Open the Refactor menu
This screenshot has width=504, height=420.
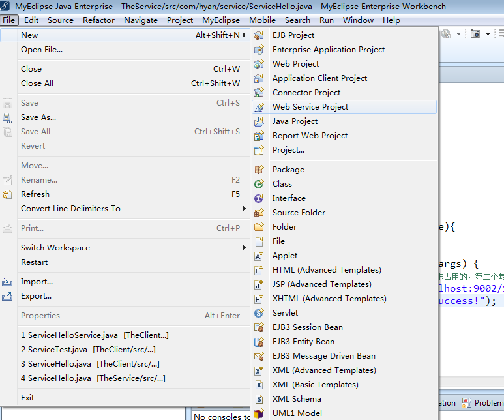98,20
